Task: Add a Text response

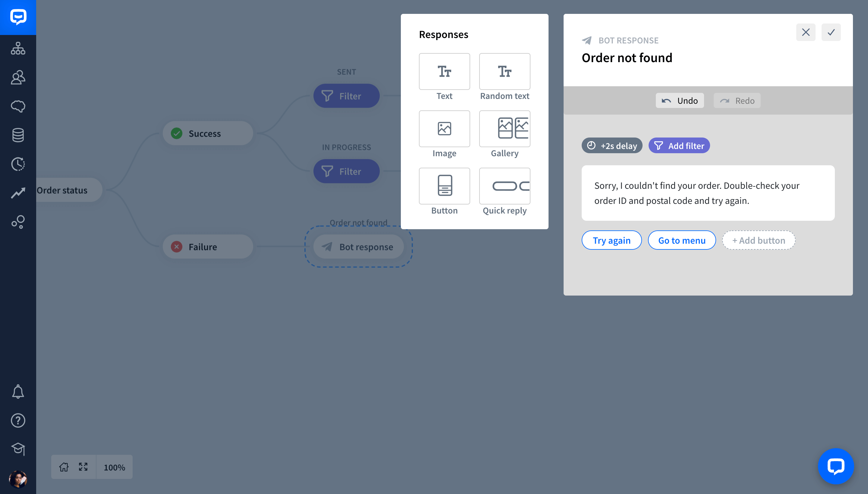Action: tap(444, 71)
